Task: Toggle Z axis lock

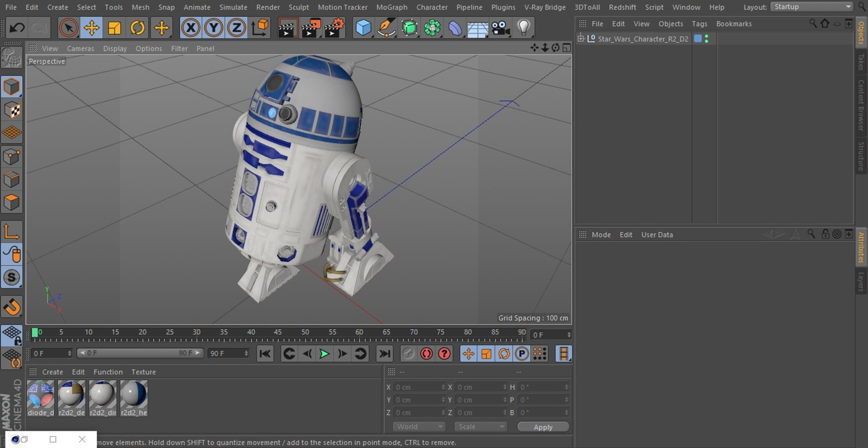Action: (x=236, y=28)
